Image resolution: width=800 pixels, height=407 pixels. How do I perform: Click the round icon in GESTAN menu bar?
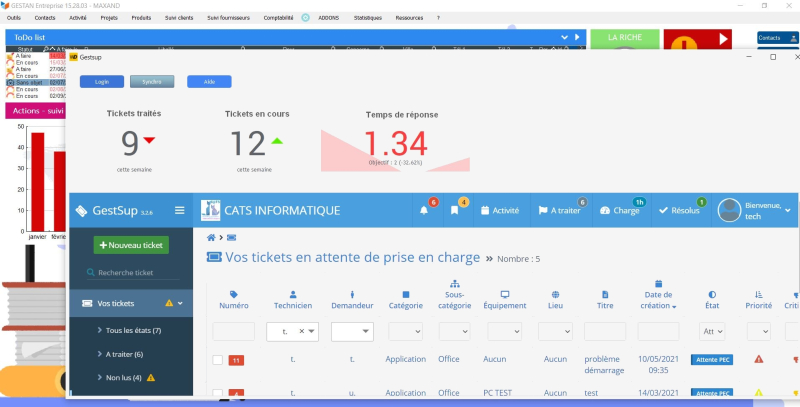click(x=305, y=18)
